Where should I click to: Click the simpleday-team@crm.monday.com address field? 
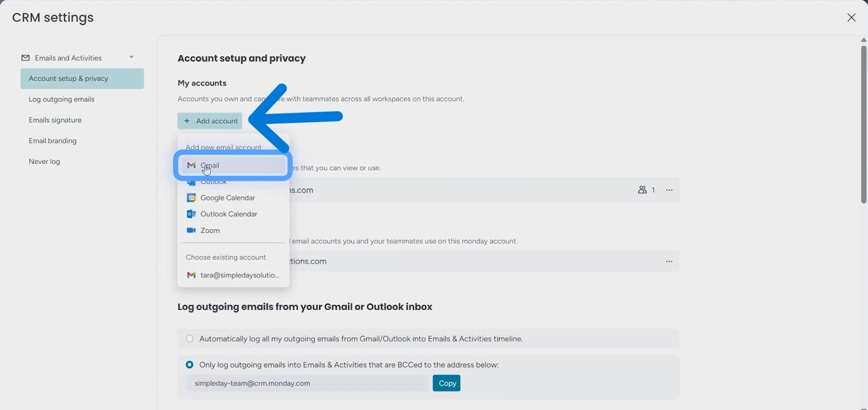tap(307, 383)
